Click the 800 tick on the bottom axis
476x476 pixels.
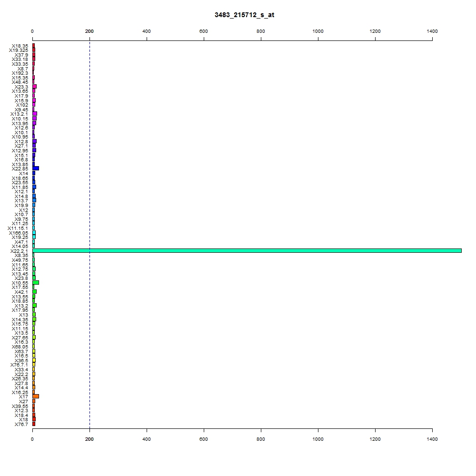(x=261, y=439)
